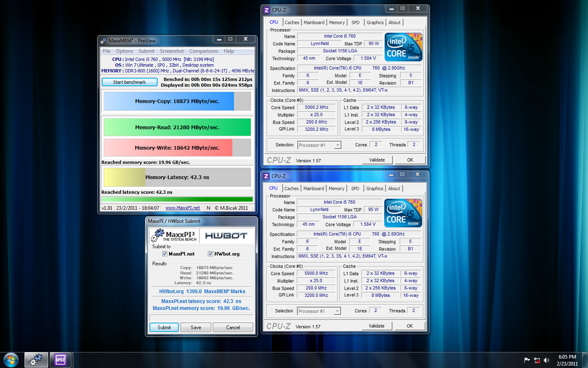This screenshot has width=588, height=368.
Task: Click Start benchmark button in MaxxMEM
Action: pos(129,82)
